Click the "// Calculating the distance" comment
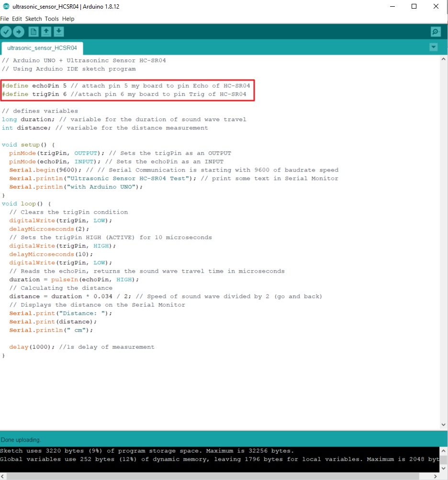 61,288
